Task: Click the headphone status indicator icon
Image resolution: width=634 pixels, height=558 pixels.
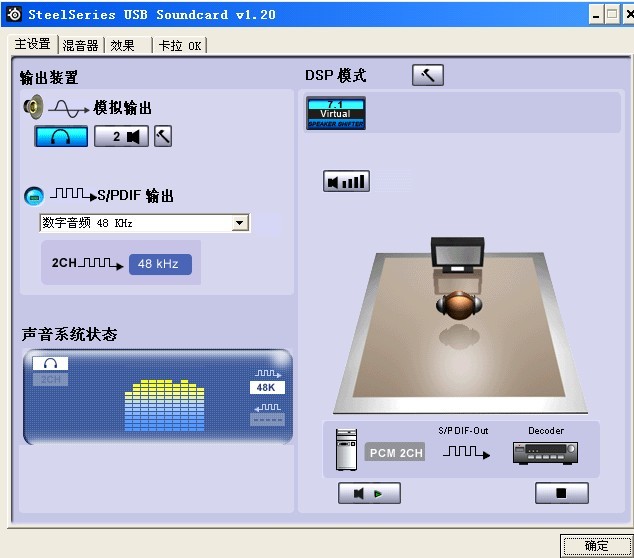Action: click(50, 364)
